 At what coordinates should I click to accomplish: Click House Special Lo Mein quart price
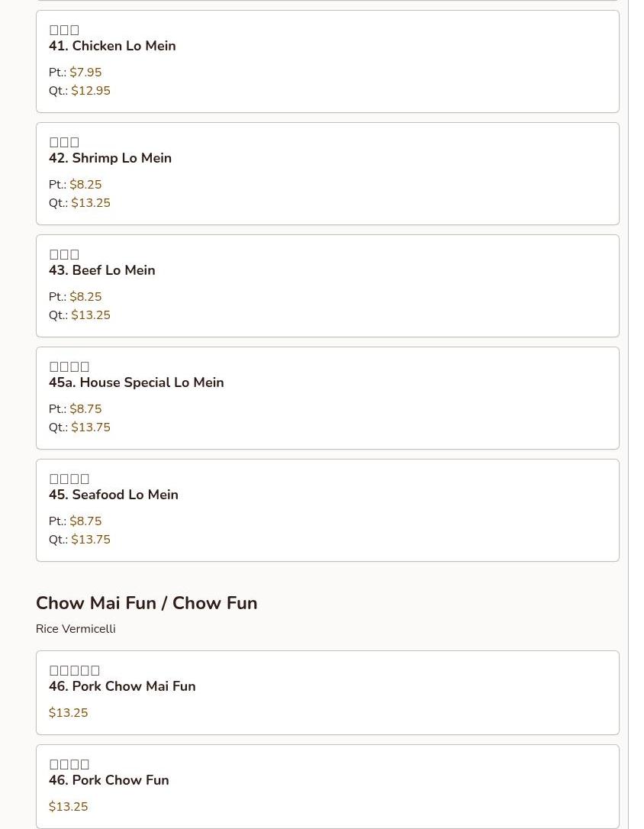click(x=91, y=427)
